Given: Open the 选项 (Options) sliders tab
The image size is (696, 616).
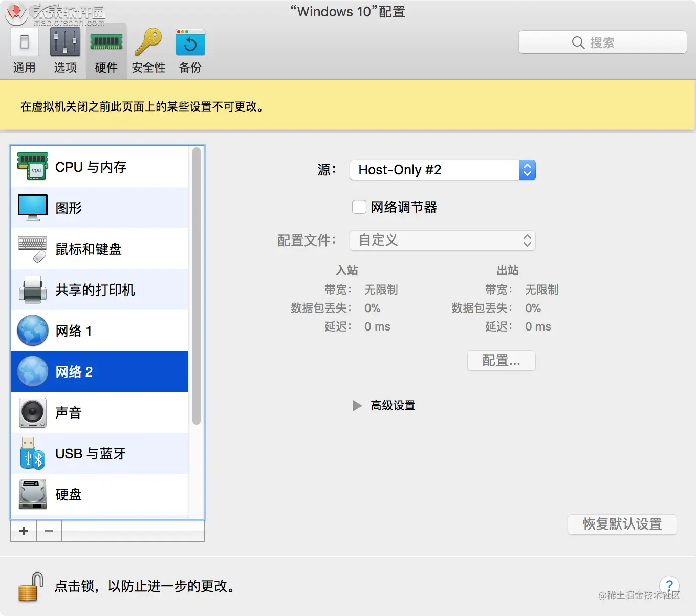Looking at the screenshot, I should pos(65,51).
